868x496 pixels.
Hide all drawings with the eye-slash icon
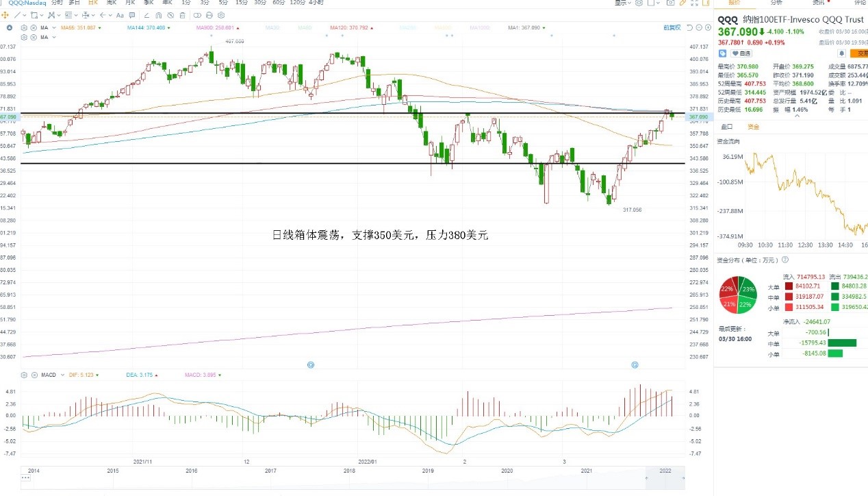170,15
